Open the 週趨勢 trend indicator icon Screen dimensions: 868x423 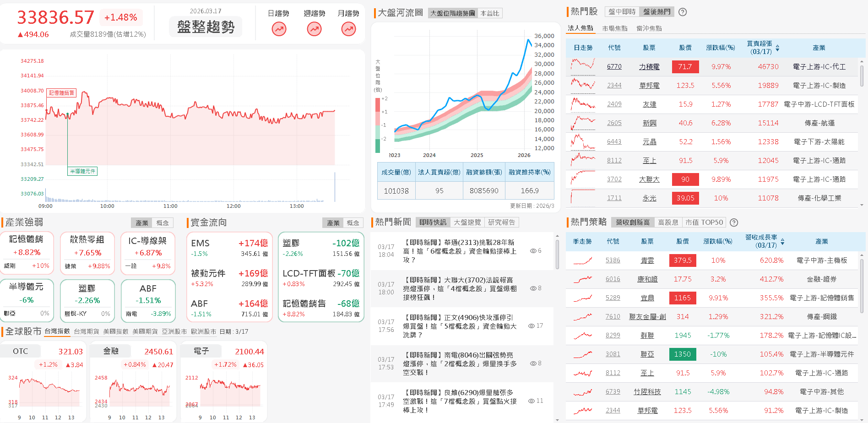tap(313, 29)
